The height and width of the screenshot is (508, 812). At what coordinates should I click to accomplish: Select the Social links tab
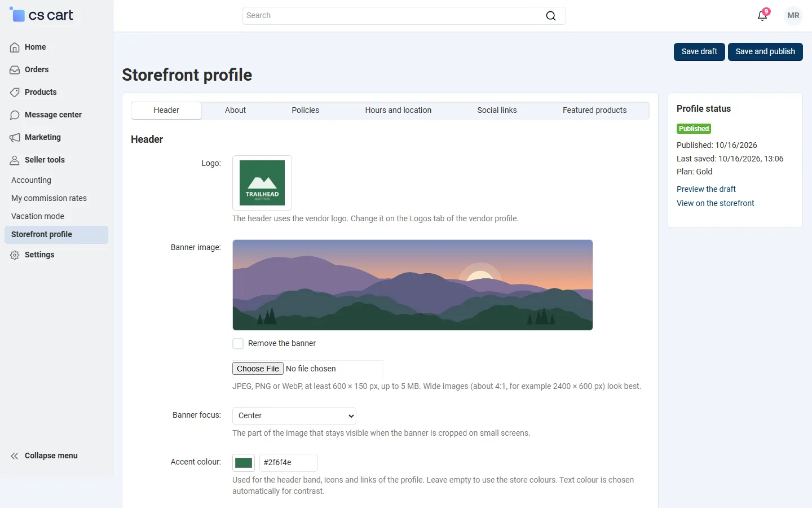coord(497,111)
